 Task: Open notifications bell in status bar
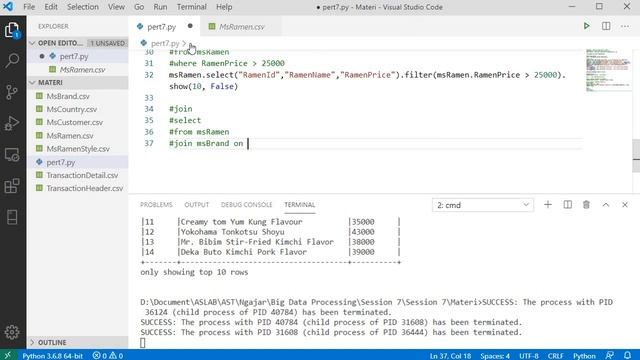click(627, 356)
